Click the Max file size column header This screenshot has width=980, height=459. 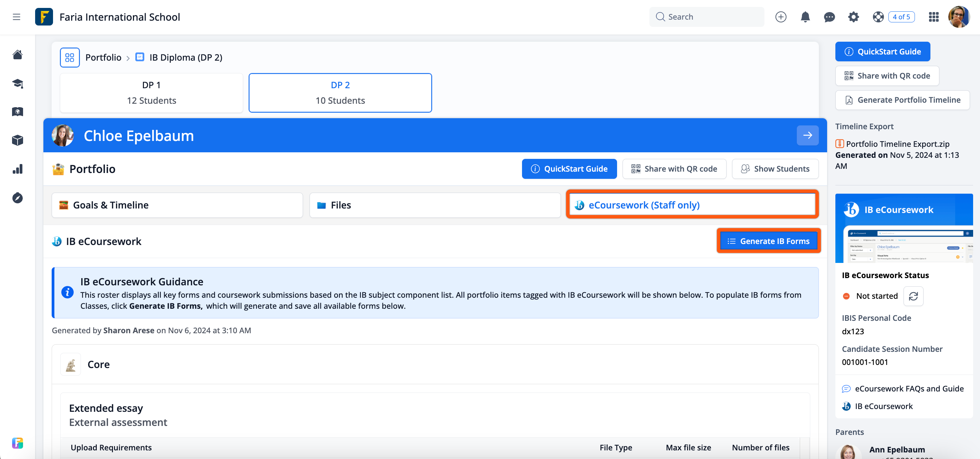click(x=688, y=448)
